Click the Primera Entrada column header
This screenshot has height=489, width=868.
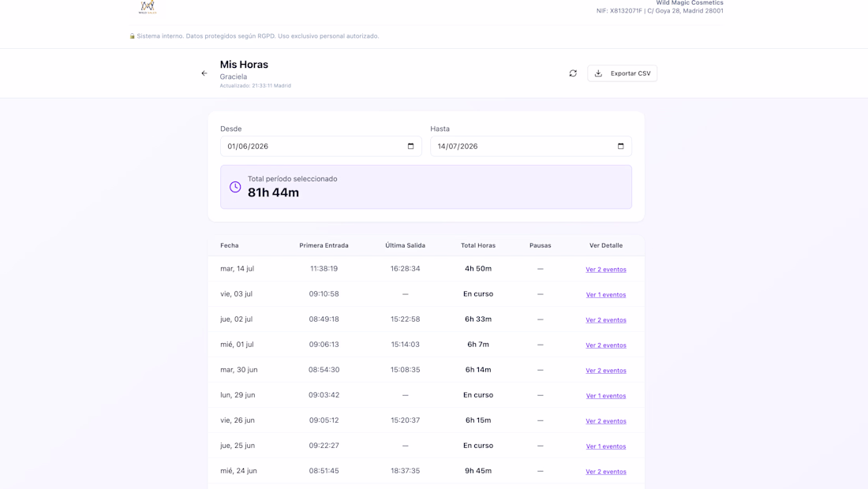[x=324, y=245]
